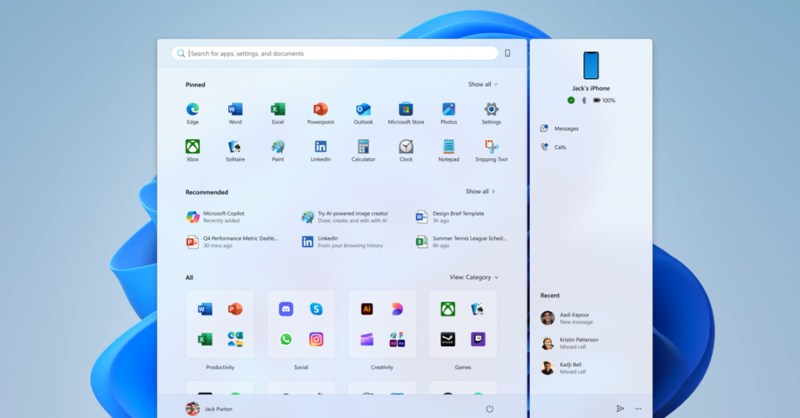Open Steam in the Games group
This screenshot has width=800, height=418.
448,339
